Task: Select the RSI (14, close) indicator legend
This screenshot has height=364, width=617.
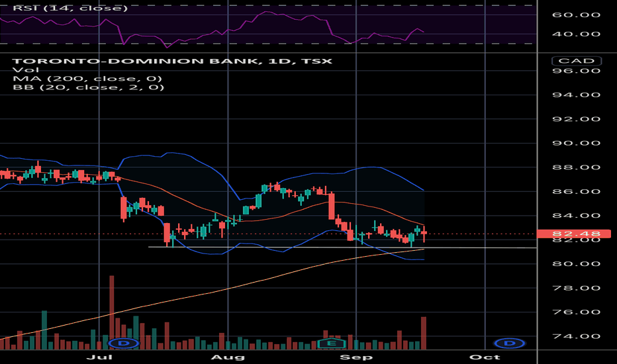Action: pos(70,7)
